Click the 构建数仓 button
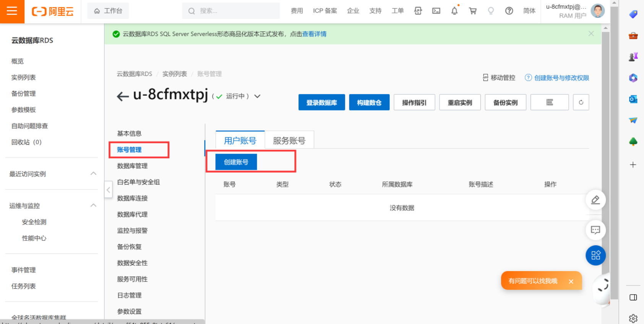Viewport: 644px width, 324px height. pos(369,102)
